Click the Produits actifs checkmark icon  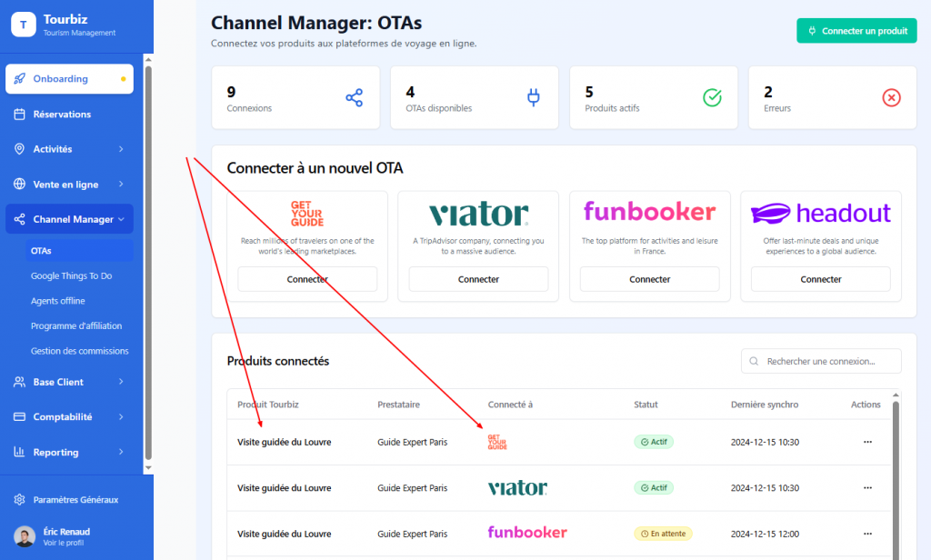(713, 98)
